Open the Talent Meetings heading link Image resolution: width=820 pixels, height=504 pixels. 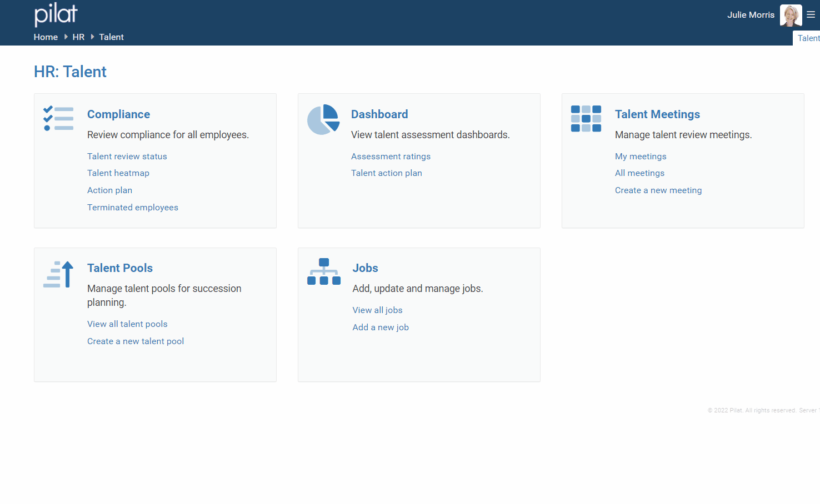(x=657, y=114)
